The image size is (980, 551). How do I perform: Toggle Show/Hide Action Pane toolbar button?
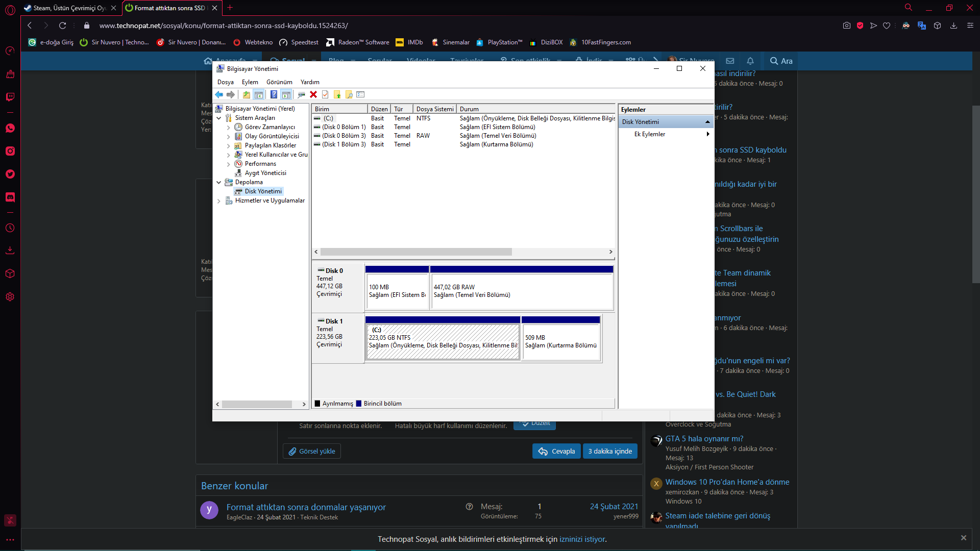coord(286,94)
